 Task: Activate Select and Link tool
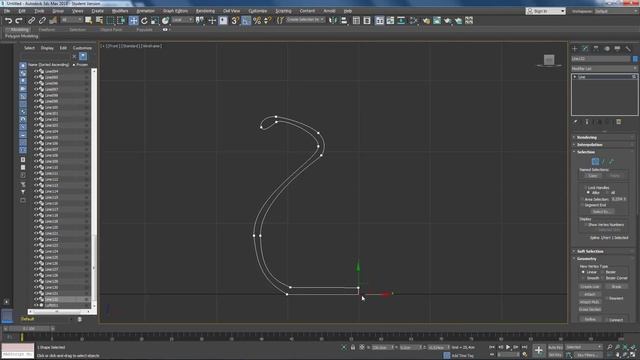pos(31,20)
